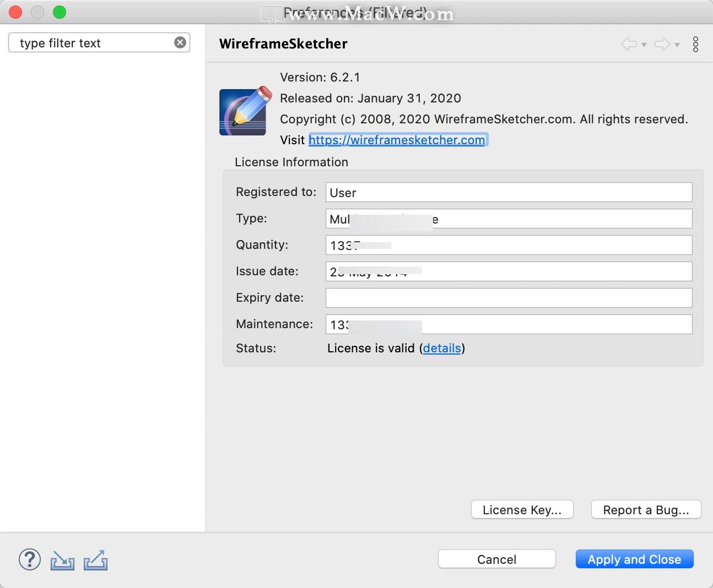Click inside the Registered to field
The image size is (713, 588).
coord(508,192)
